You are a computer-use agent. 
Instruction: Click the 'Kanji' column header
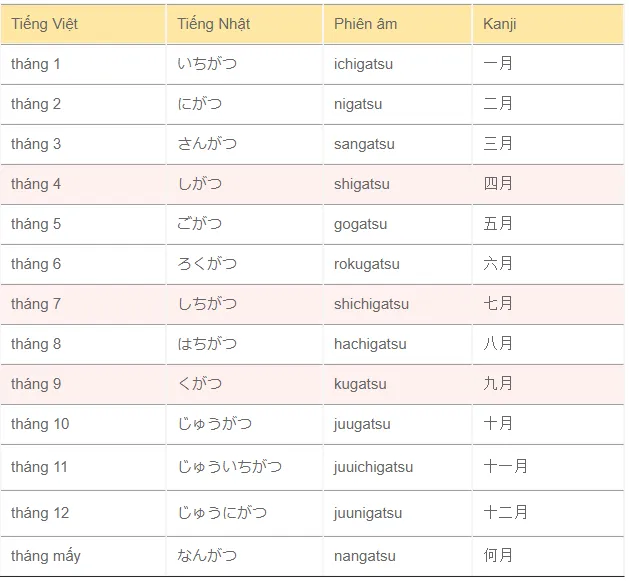(499, 24)
